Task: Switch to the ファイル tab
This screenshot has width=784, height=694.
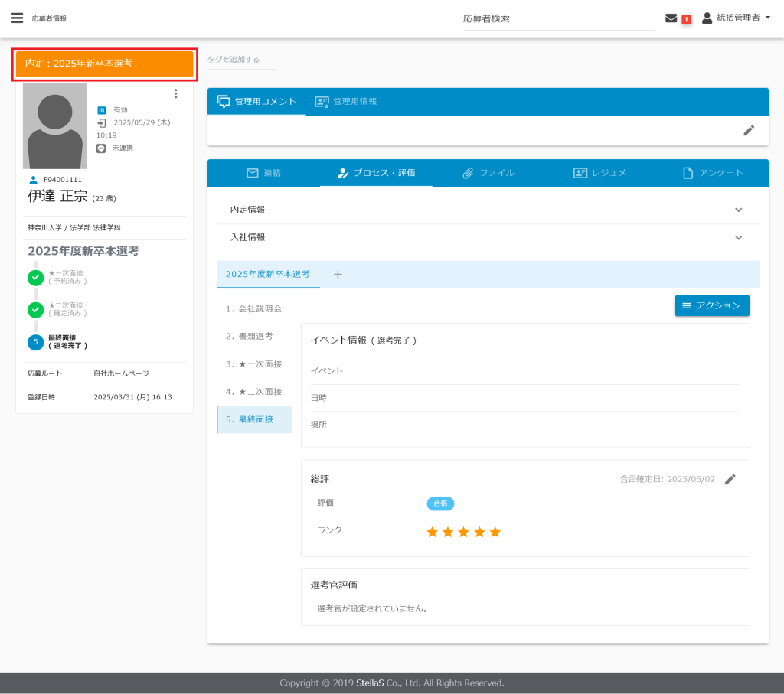Action: coord(488,173)
